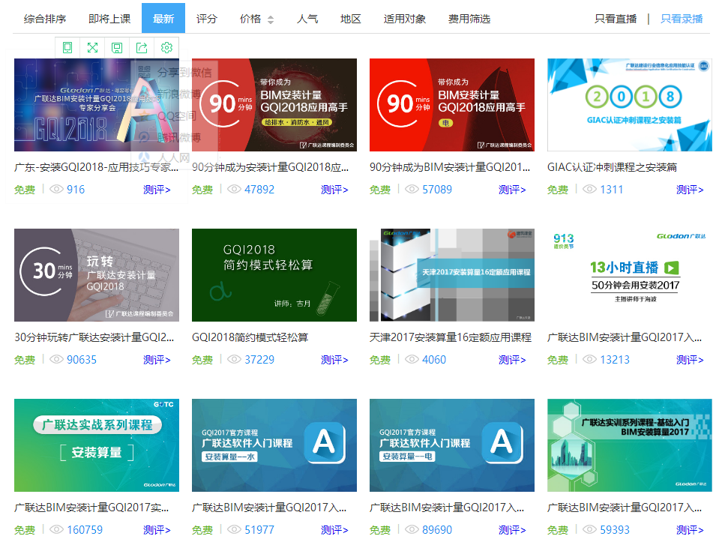728x560 pixels.
Task: Open the dark 90分钟 给排水·消防水·通风 thumbnail
Action: [274, 105]
